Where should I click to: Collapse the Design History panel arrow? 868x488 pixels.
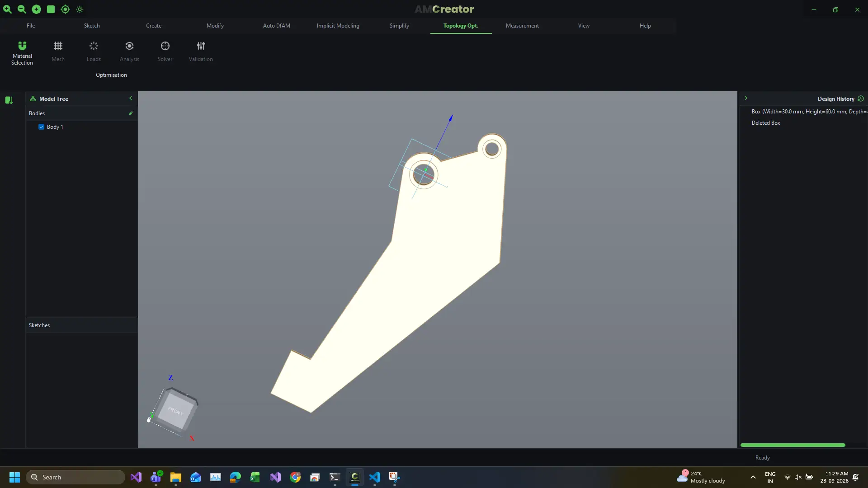(x=746, y=98)
